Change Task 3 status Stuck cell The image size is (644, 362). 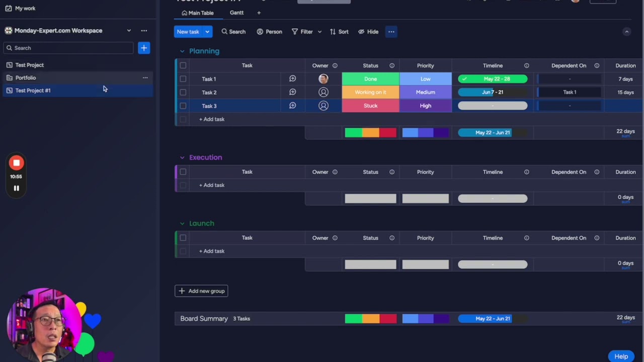(x=370, y=106)
